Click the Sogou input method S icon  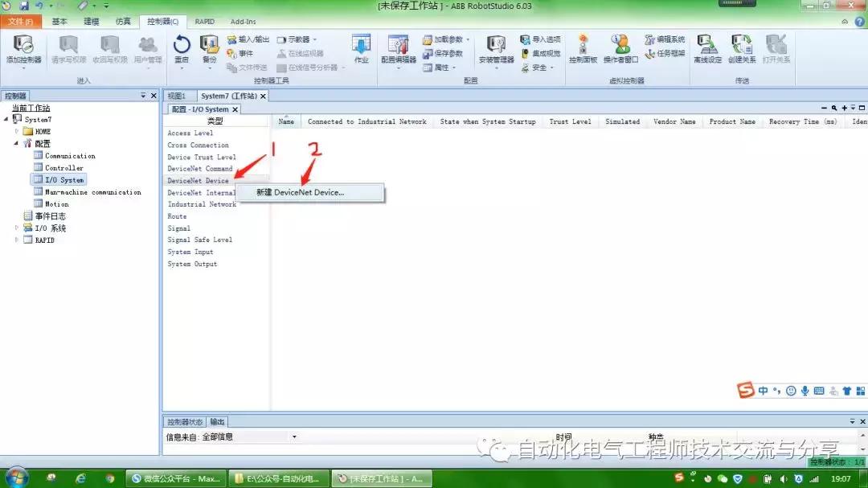746,390
